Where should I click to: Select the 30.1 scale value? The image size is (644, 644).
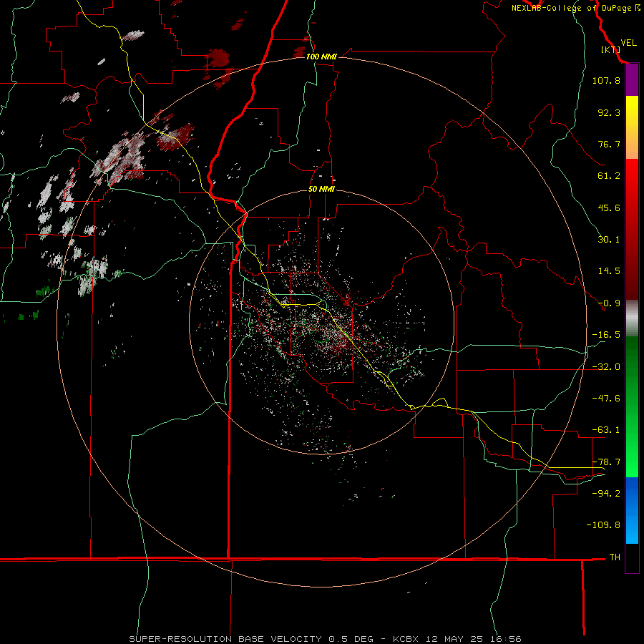coord(609,240)
